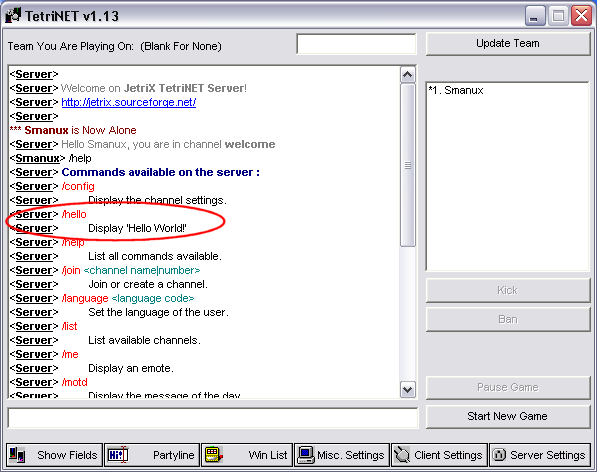Open Server Settings tab

(540, 455)
